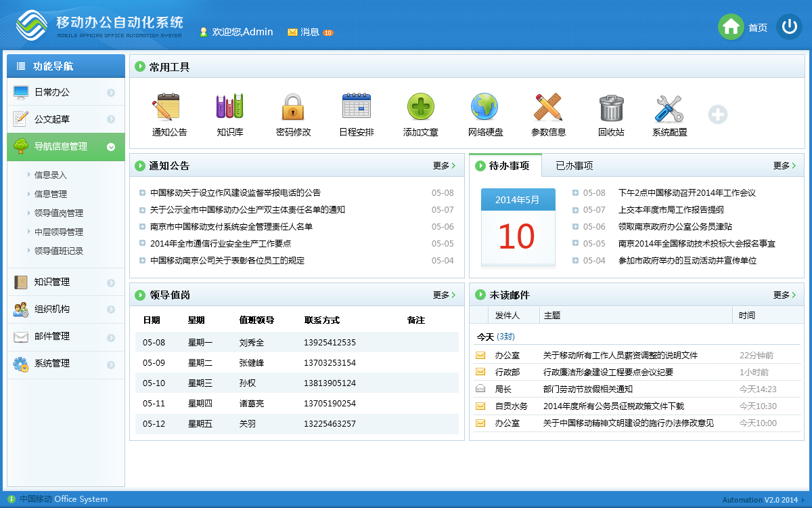812x508 pixels.
Task: Open the 网络硬盘 globe icon
Action: pyautogui.click(x=484, y=108)
